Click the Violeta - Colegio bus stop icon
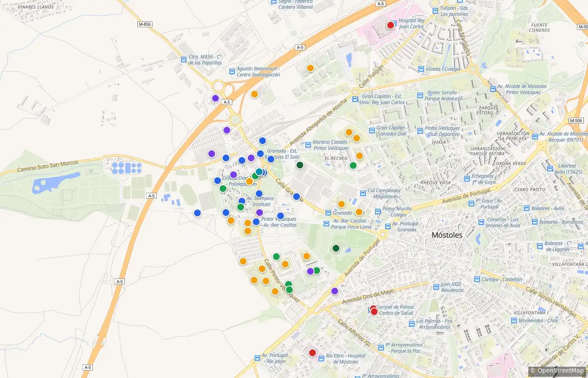This screenshot has height=378, width=588. pyautogui.click(x=421, y=69)
